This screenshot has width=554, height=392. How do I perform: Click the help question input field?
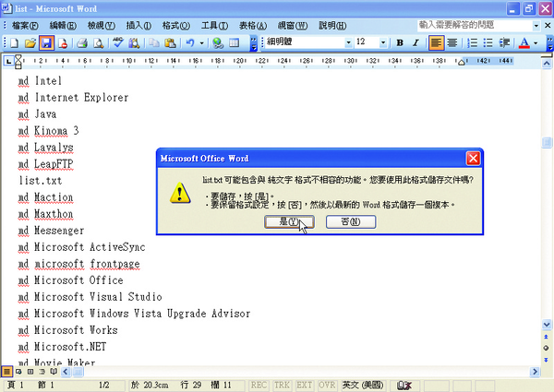[475, 26]
